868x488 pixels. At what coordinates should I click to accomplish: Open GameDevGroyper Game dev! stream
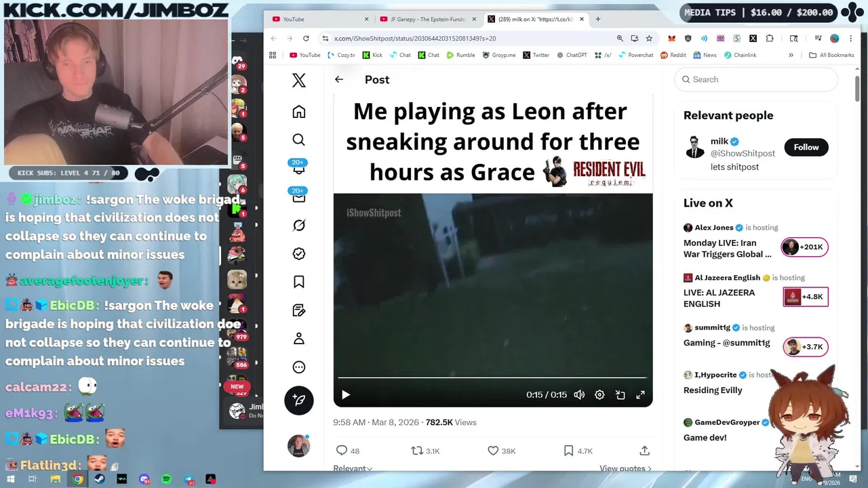[x=705, y=437]
